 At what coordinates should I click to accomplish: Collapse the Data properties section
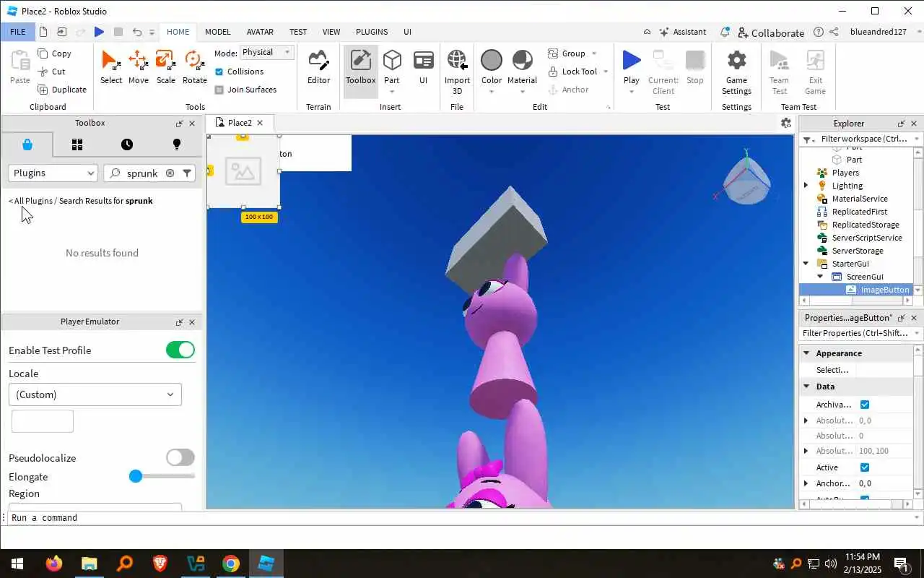click(x=806, y=387)
